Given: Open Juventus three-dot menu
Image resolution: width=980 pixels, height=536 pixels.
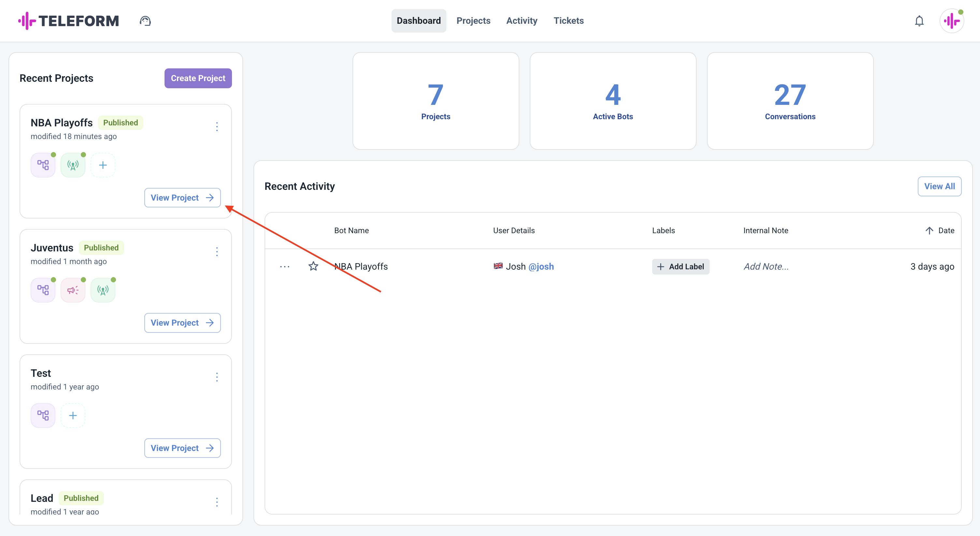Looking at the screenshot, I should point(217,252).
